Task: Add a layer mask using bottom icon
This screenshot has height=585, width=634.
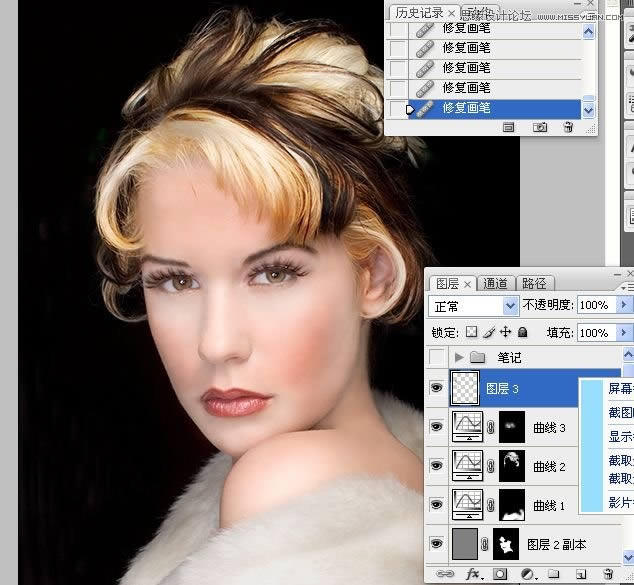Action: click(499, 574)
